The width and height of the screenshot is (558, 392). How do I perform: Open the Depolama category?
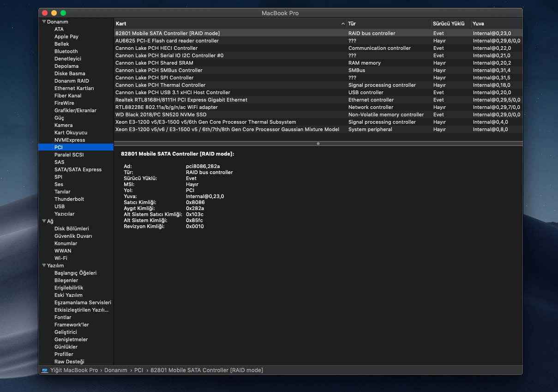[x=66, y=66]
